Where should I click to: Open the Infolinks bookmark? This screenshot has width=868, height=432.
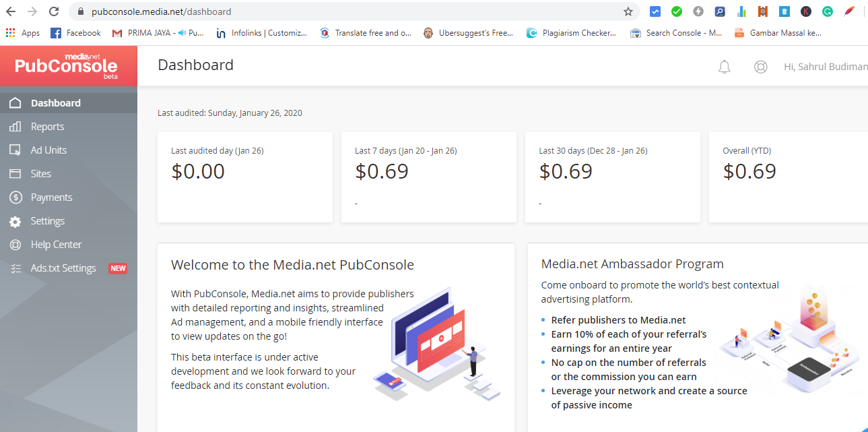click(x=261, y=32)
